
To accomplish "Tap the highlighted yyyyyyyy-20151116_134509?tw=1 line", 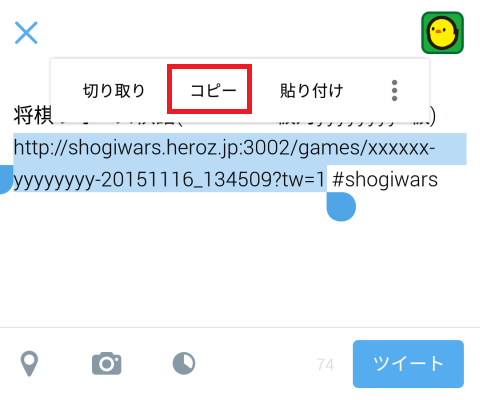I will tap(169, 180).
